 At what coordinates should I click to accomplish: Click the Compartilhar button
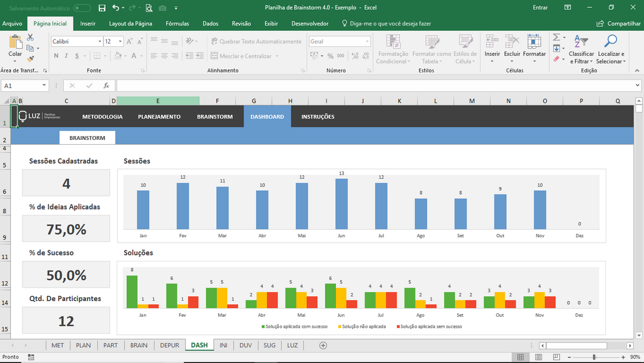tap(618, 24)
